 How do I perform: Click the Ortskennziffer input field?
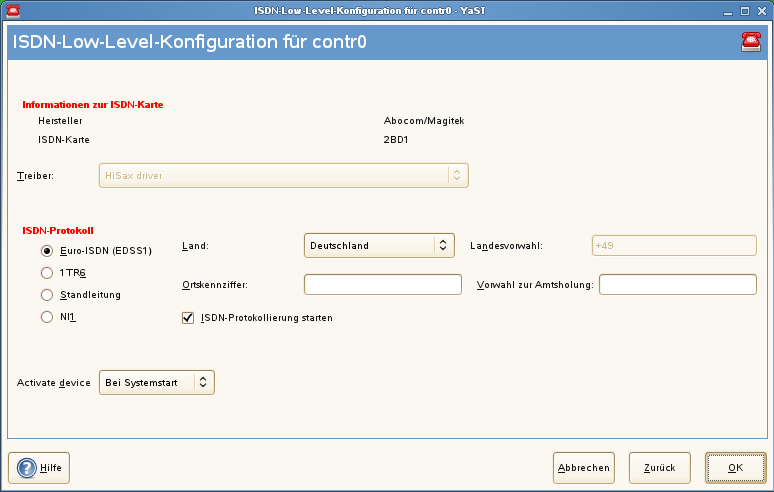(x=383, y=285)
